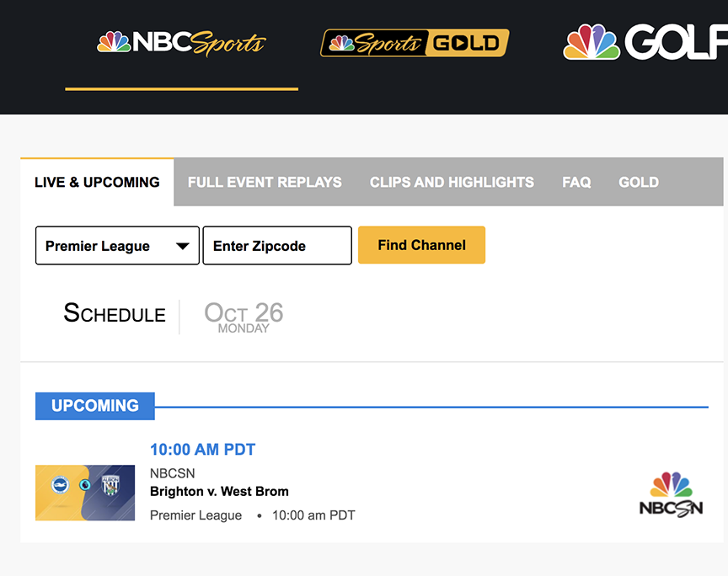Switch to Clips and Highlights tab

pyautogui.click(x=452, y=182)
